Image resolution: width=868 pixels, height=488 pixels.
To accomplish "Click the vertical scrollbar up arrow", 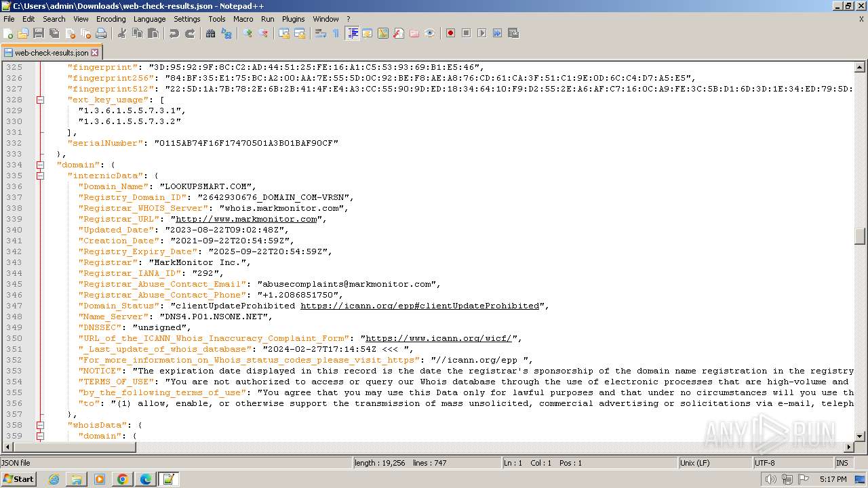I will (x=860, y=67).
